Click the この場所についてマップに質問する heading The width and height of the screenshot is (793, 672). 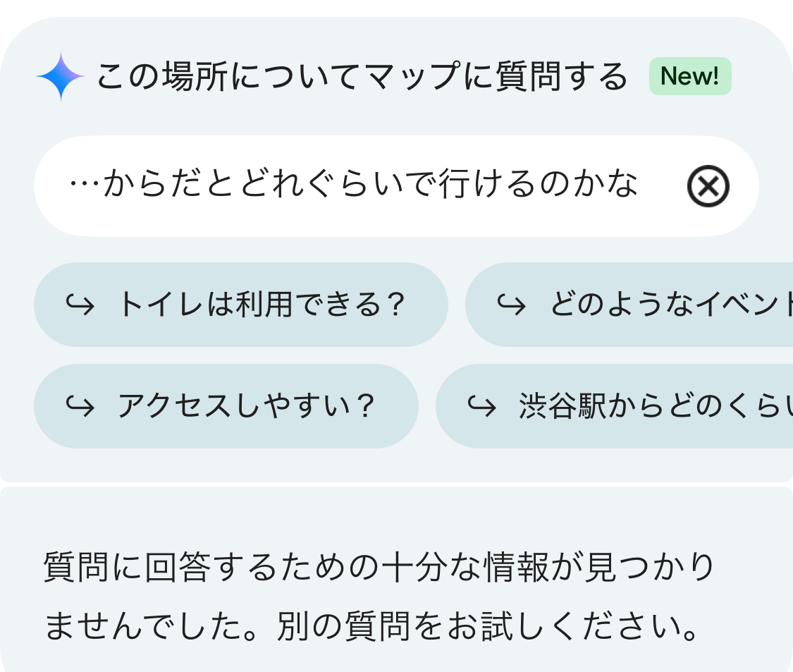coord(361,77)
